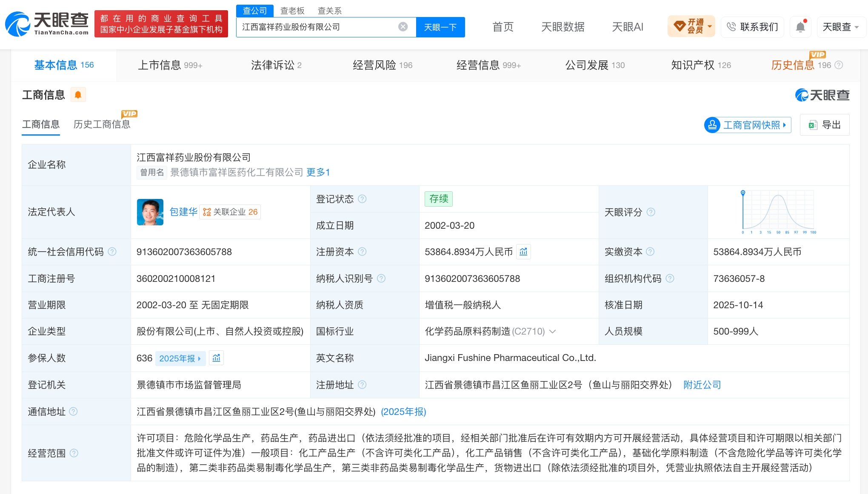The height and width of the screenshot is (494, 868).
Task: Click help icon next to 通信地址
Action: (73, 412)
